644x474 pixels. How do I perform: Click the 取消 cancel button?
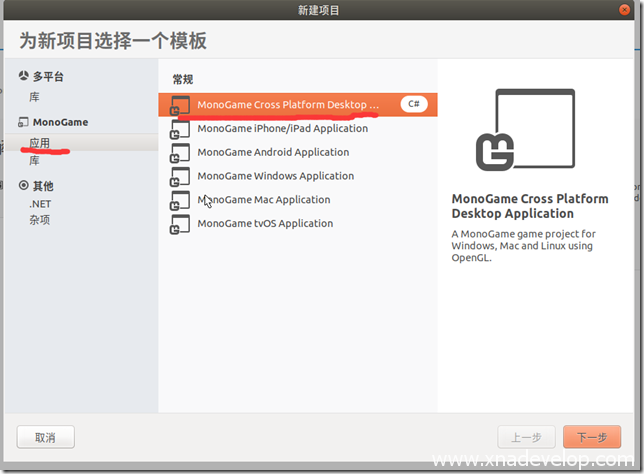[46, 437]
